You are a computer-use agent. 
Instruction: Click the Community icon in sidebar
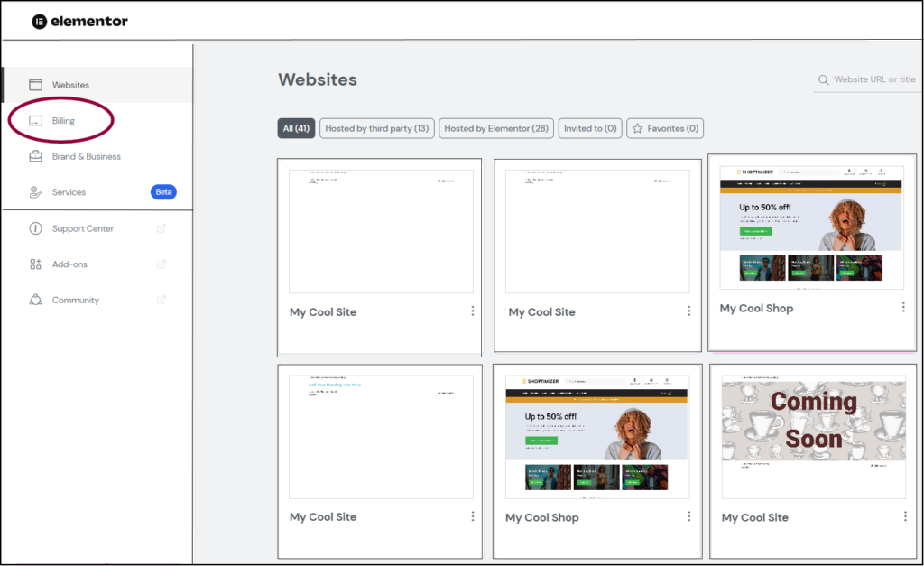[x=36, y=300]
